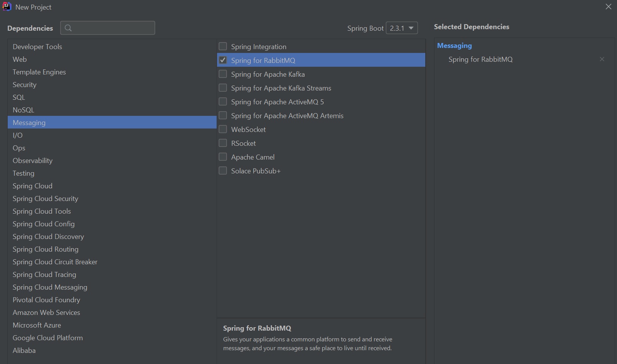The image size is (617, 364).
Task: Tick the Apache Camel checkbox
Action: coord(223,157)
